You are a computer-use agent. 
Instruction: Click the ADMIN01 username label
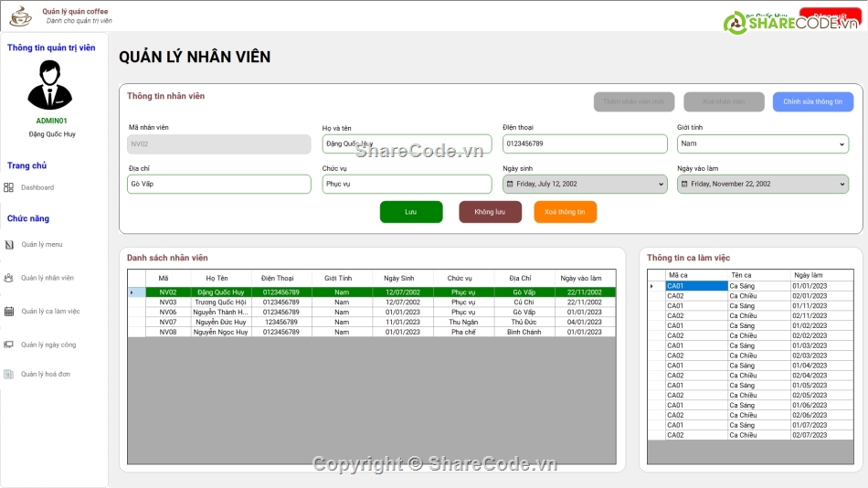[51, 121]
